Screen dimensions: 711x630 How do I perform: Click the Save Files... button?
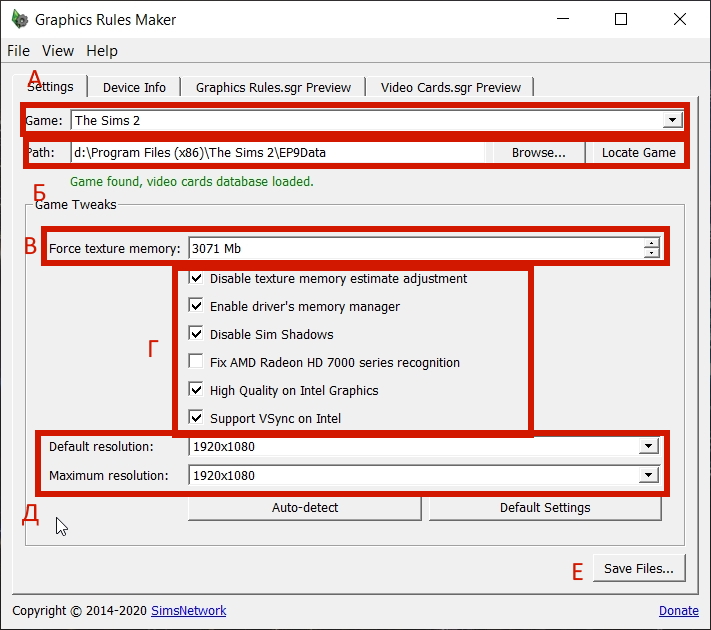pyautogui.click(x=638, y=568)
